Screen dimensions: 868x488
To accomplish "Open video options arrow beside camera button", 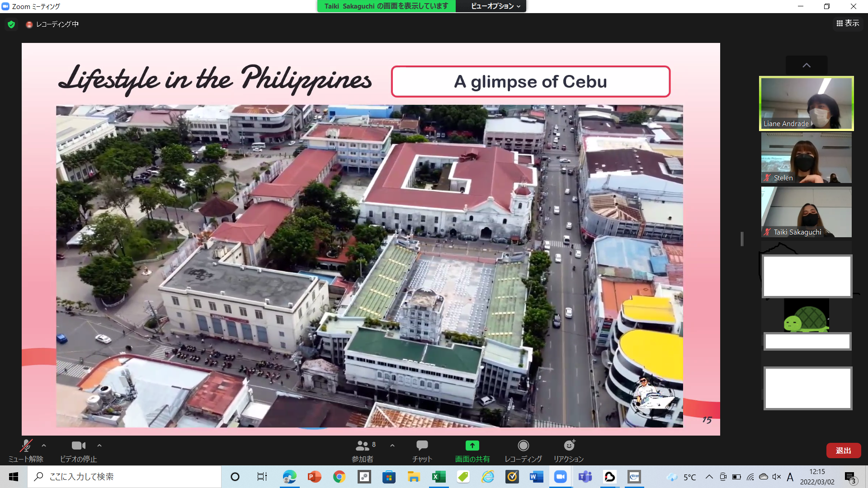I will [99, 446].
